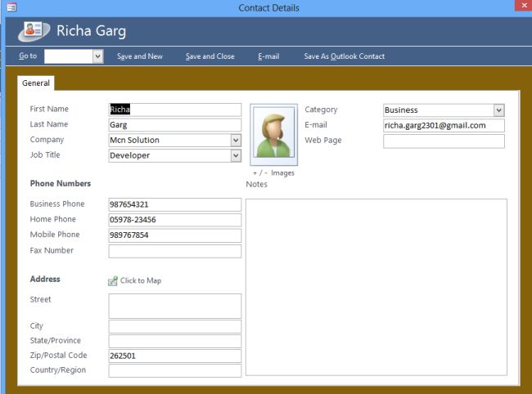Expand the Job Title dropdown arrow
Viewport: 532px width, 394px height.
(x=236, y=155)
